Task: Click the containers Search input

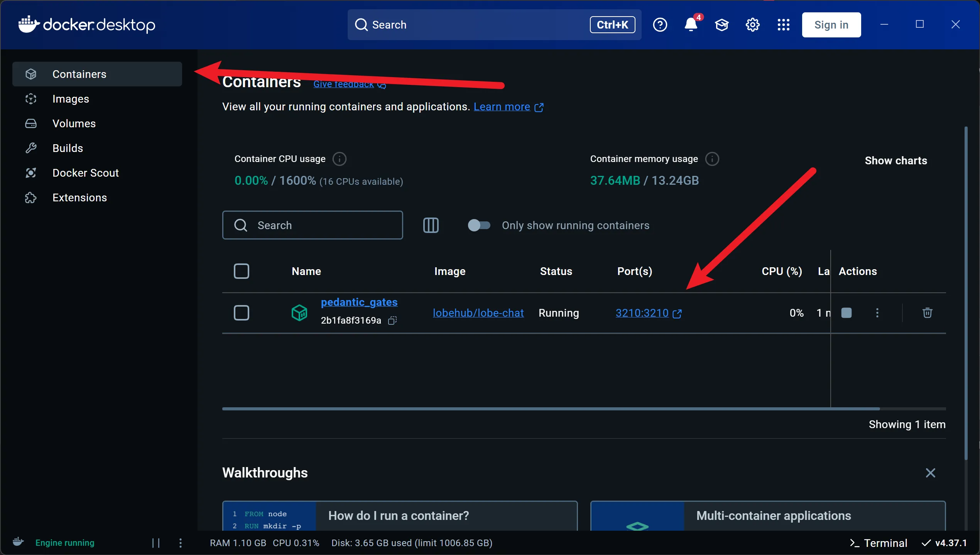Action: pyautogui.click(x=313, y=225)
